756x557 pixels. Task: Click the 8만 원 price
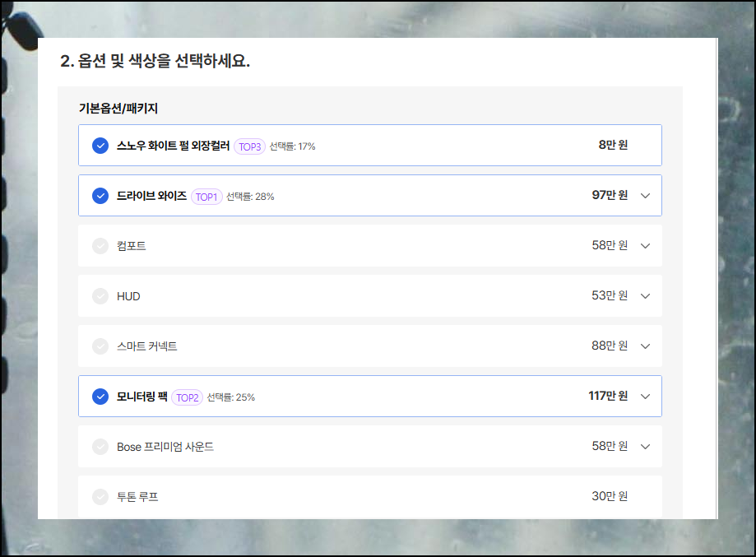coord(614,145)
